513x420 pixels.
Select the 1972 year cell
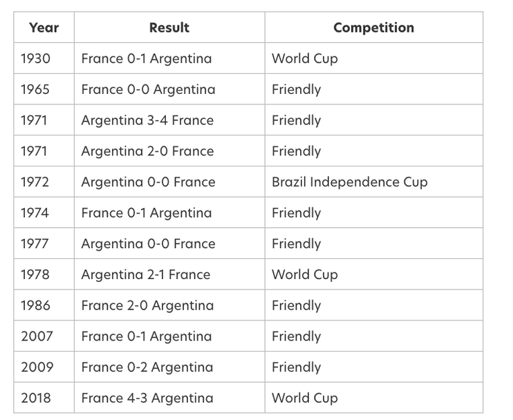(35, 182)
